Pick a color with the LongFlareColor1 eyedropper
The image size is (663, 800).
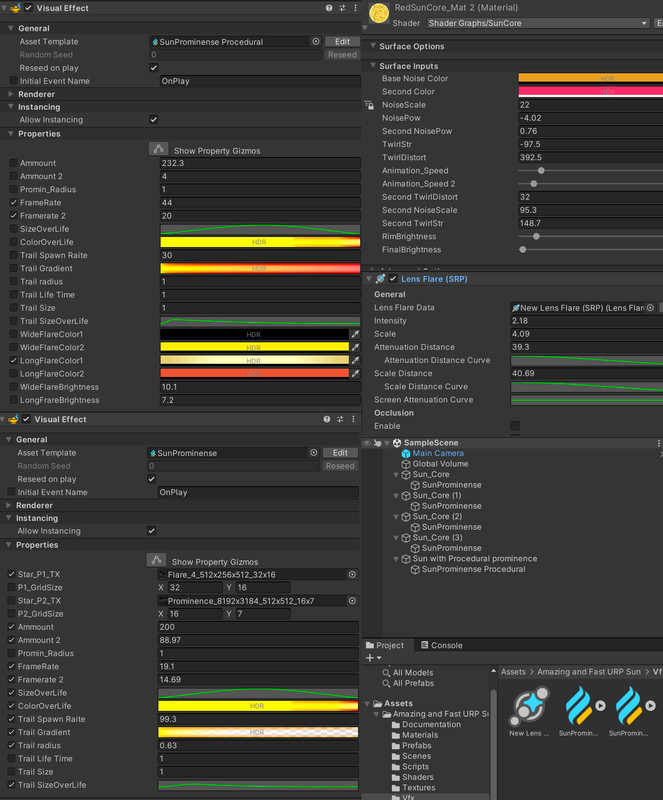point(355,361)
